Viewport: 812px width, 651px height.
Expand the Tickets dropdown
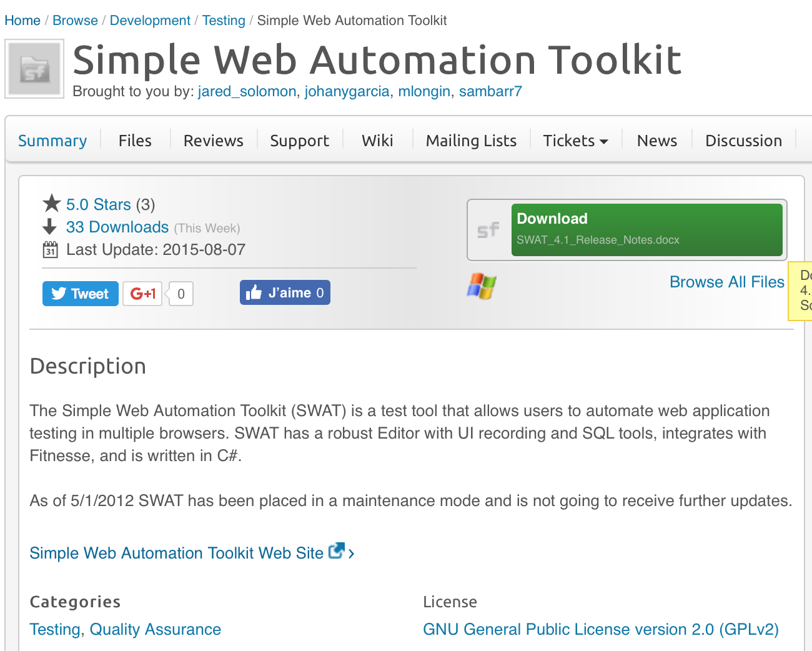[575, 141]
